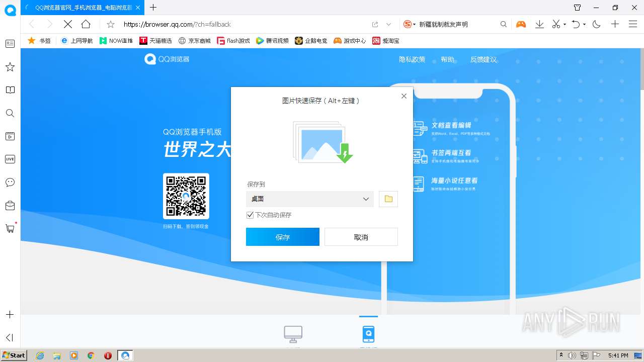Open the mailbox sidebar icon
The width and height of the screenshot is (644, 362).
tap(10, 205)
